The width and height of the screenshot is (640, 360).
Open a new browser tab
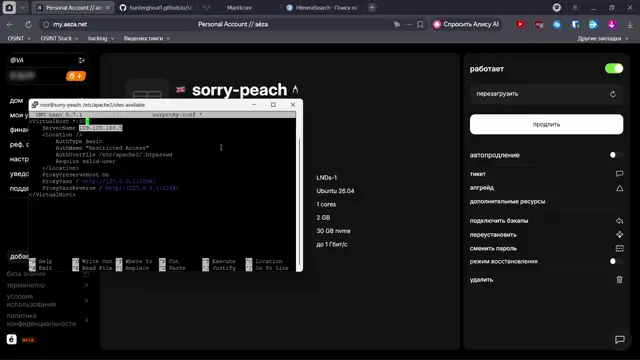point(372,8)
